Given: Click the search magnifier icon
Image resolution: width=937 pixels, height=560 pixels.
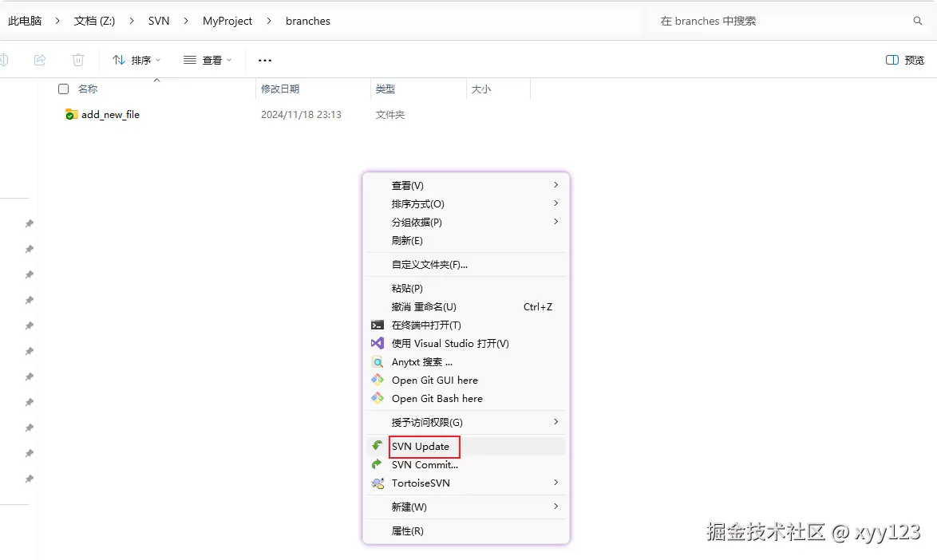Looking at the screenshot, I should (918, 21).
